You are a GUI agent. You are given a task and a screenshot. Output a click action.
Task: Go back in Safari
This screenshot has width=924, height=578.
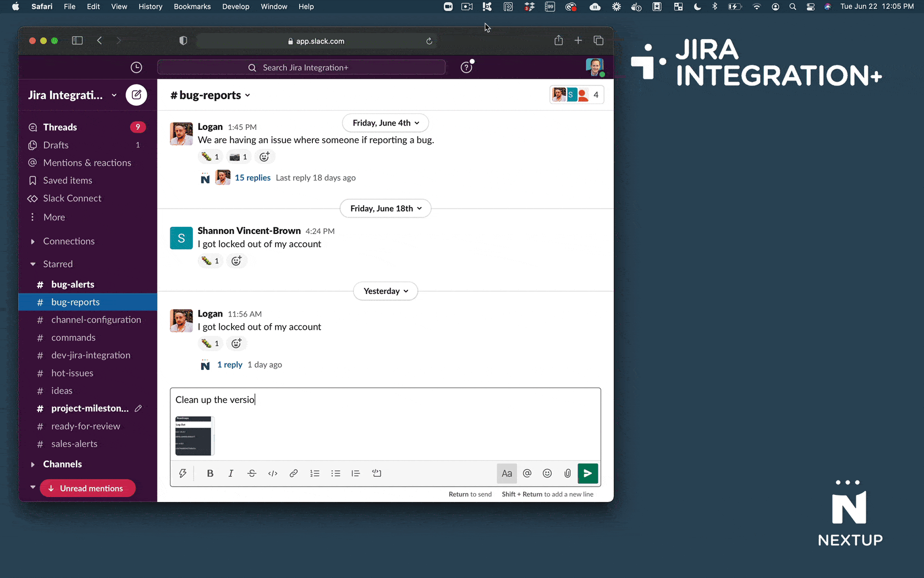100,41
